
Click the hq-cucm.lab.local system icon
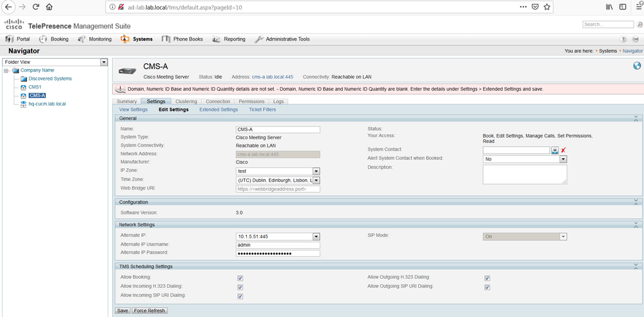(x=24, y=104)
